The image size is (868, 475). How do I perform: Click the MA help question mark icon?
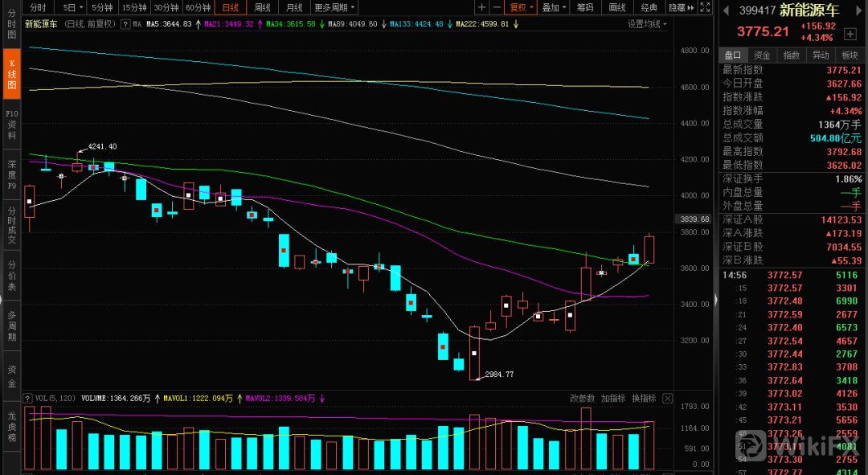click(x=125, y=24)
